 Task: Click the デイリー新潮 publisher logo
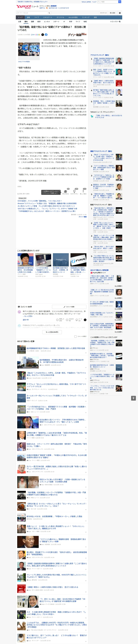pos(77,35)
